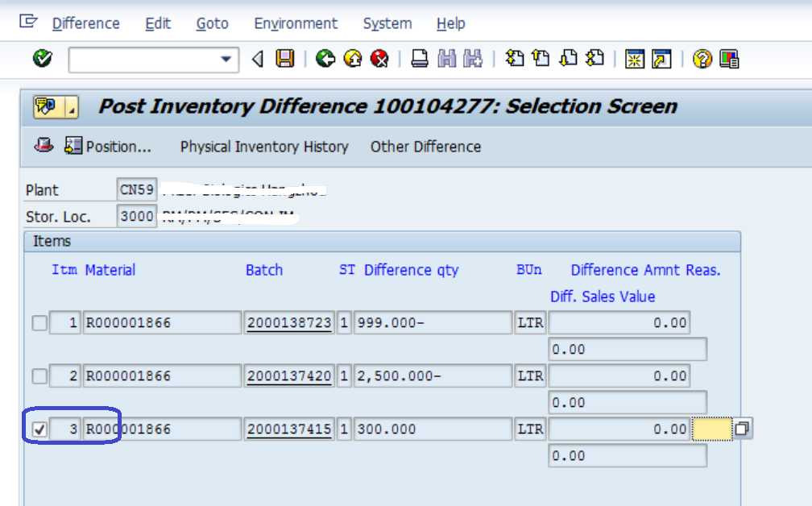812x506 pixels.
Task: Click the green checkmark Enter icon
Action: click(x=43, y=59)
